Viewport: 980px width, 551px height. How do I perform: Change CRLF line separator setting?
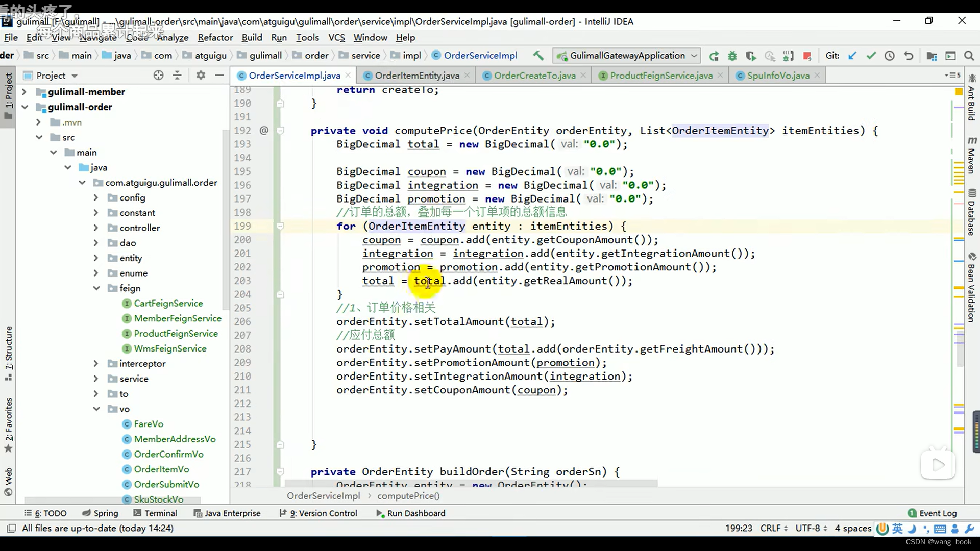[x=774, y=528]
